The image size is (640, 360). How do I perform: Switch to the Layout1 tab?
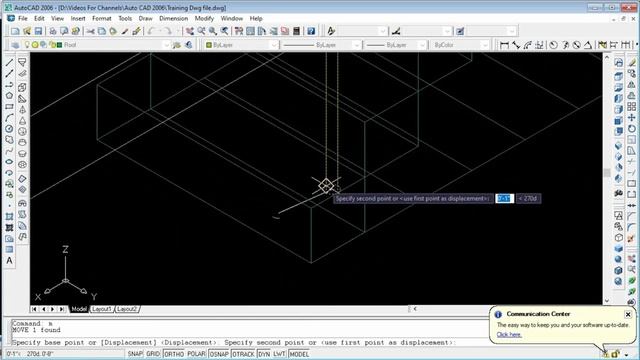pos(102,309)
